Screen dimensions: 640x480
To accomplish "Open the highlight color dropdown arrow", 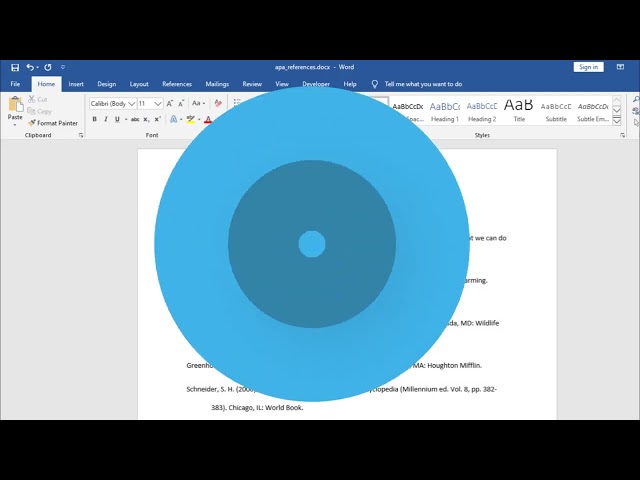I will tap(199, 120).
